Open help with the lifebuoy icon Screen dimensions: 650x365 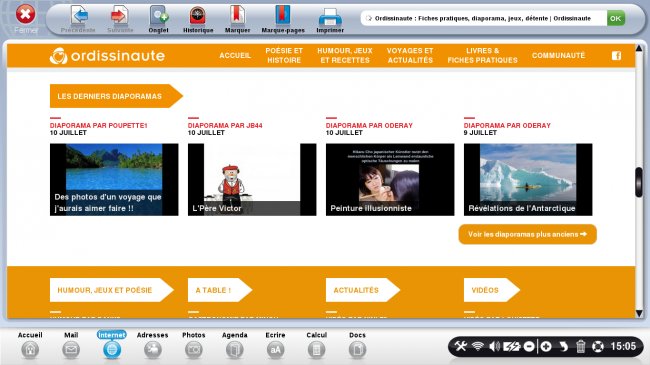click(598, 346)
